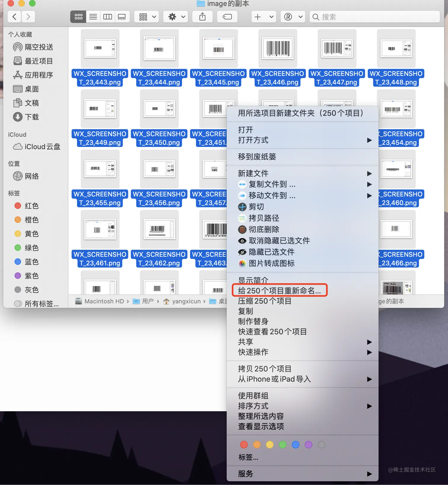Choose 用所选项目新建文件夹 menu item
Screen dimensions: 448x485
303,113
